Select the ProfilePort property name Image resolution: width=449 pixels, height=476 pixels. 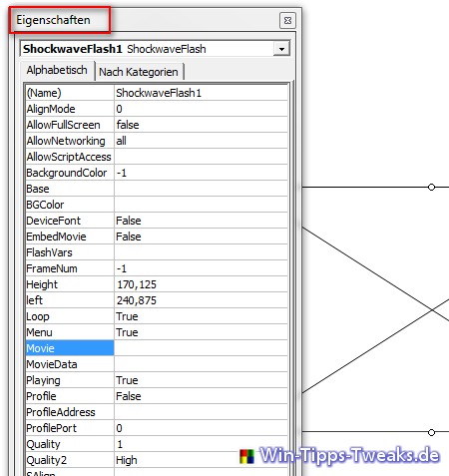point(70,428)
